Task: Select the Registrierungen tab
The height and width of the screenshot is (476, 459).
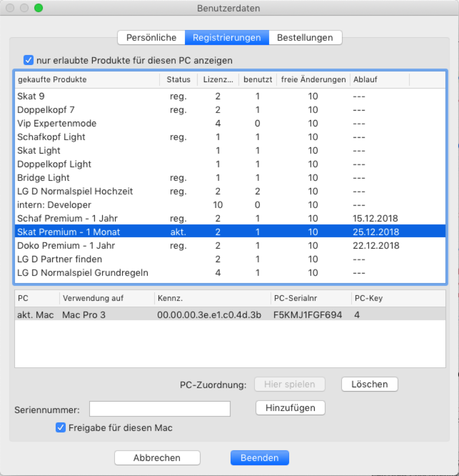Action: [x=227, y=38]
